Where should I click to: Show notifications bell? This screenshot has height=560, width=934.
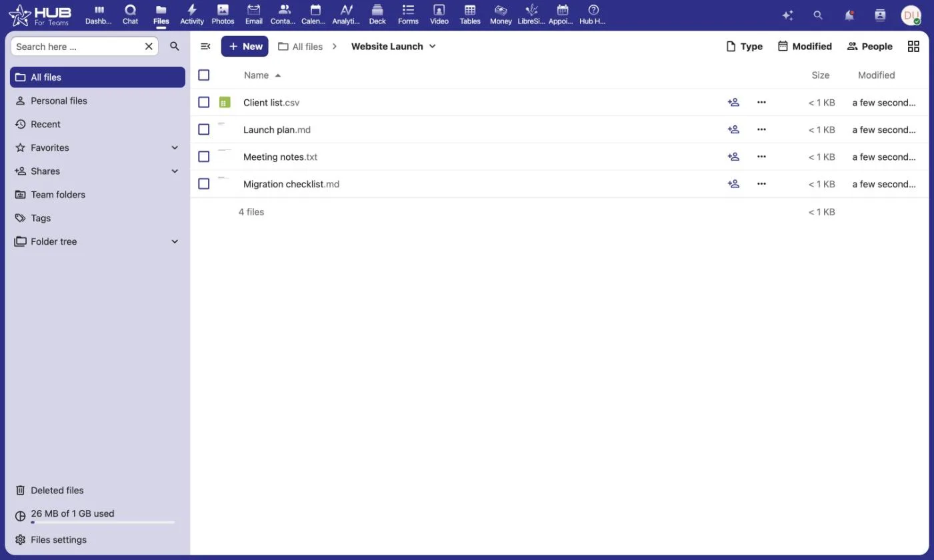(849, 15)
